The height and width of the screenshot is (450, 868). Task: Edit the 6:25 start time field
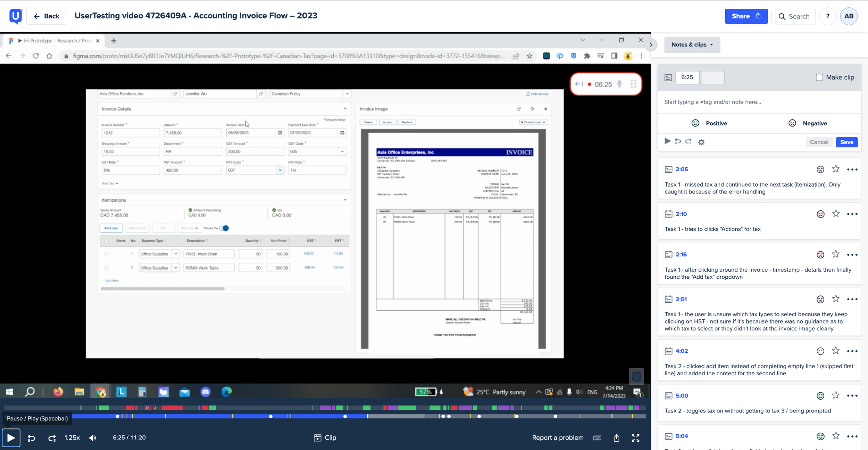(687, 77)
